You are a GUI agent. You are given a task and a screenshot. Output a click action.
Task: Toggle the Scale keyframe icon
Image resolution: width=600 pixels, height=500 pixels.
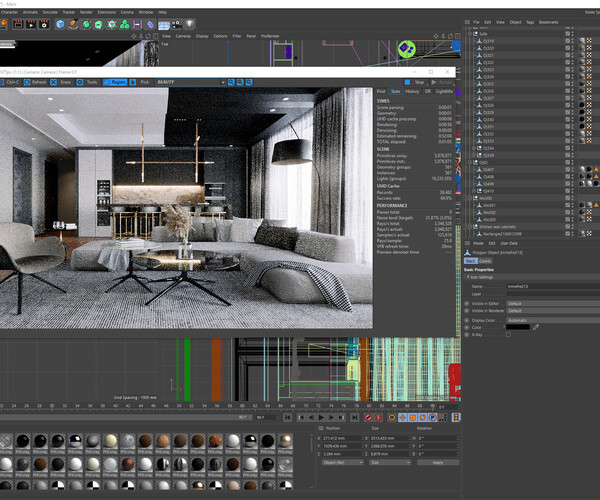click(x=412, y=417)
